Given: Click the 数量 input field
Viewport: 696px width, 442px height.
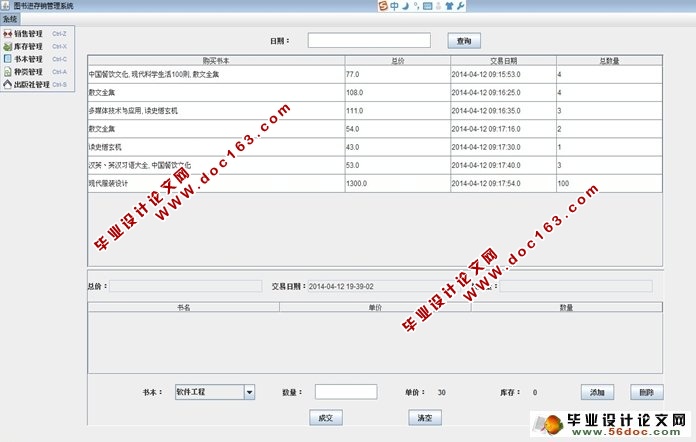Looking at the screenshot, I should click(x=346, y=392).
